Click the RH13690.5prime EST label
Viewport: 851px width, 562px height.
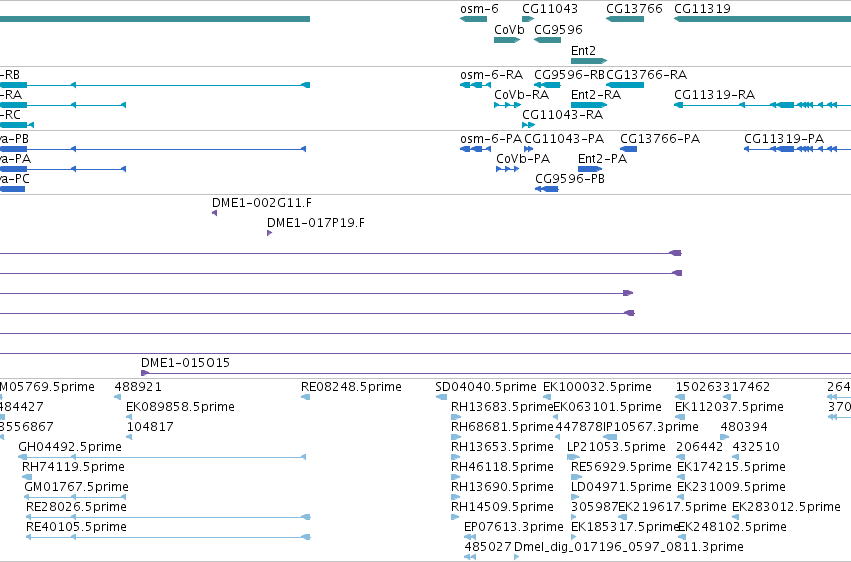[x=502, y=487]
